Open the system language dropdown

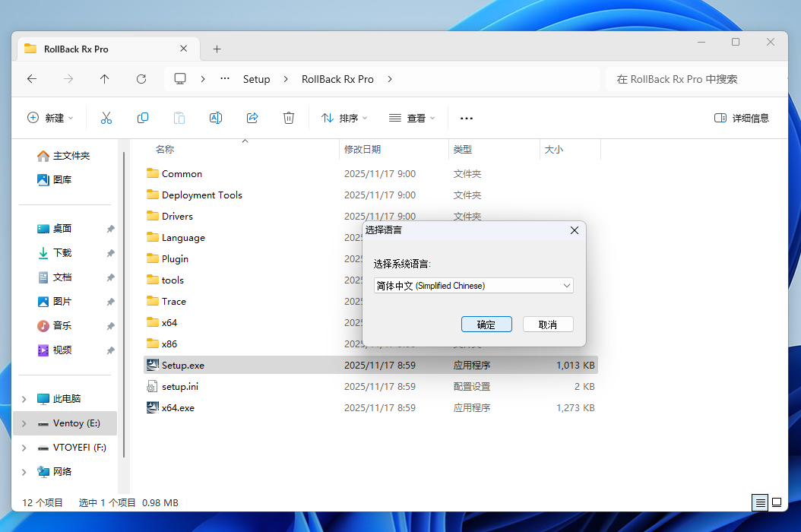point(474,286)
